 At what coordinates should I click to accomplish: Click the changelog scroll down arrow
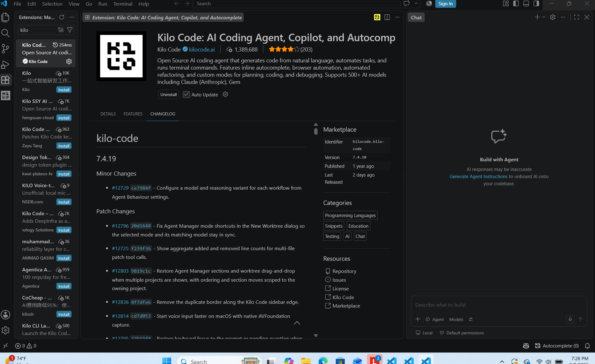tap(316, 336)
